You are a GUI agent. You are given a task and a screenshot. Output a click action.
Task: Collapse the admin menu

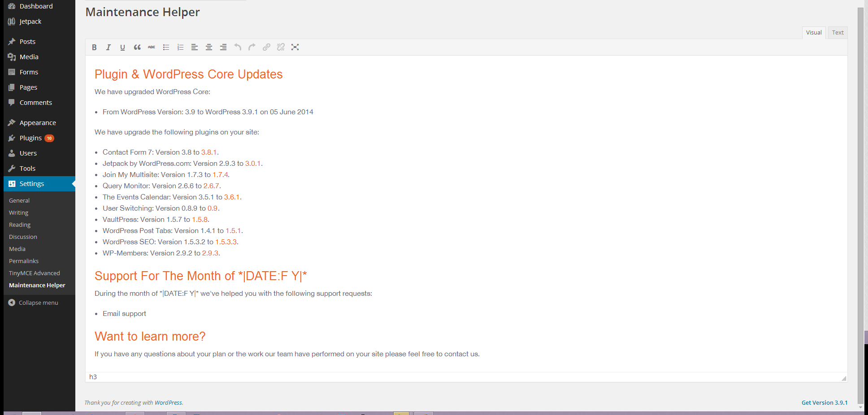click(x=33, y=303)
